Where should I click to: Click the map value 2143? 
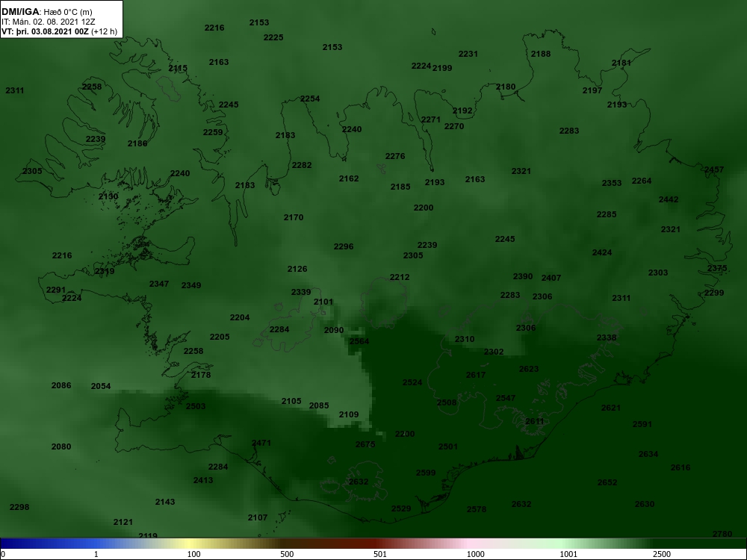click(165, 502)
